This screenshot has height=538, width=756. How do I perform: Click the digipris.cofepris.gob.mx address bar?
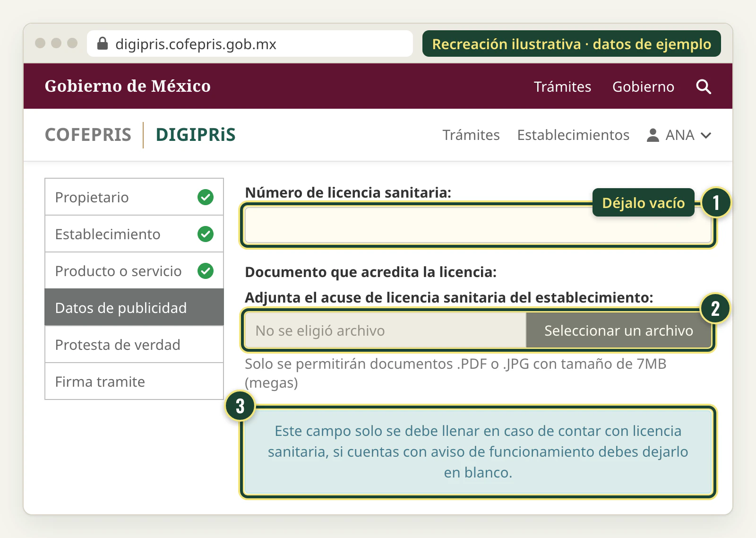[250, 43]
